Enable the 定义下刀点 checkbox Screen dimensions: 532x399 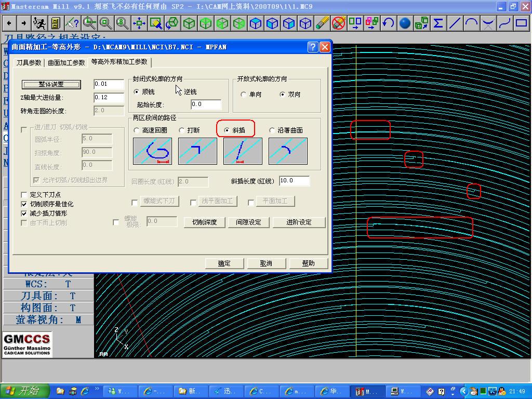(24, 195)
